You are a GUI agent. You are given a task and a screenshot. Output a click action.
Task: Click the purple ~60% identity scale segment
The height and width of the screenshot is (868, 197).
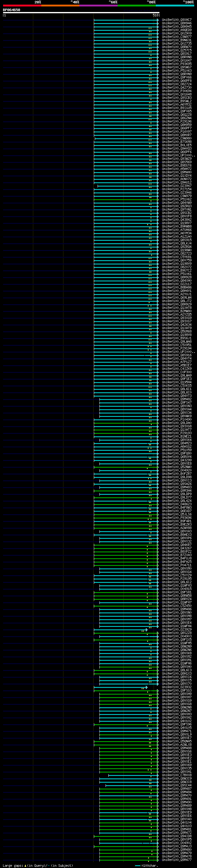pyautogui.click(x=98, y=6)
